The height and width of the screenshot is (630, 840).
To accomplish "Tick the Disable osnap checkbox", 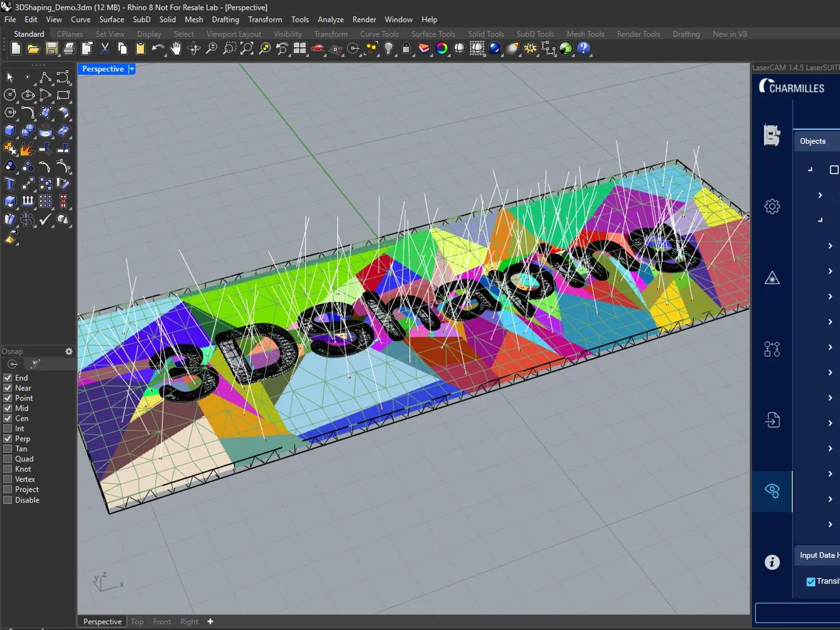I will 8,500.
